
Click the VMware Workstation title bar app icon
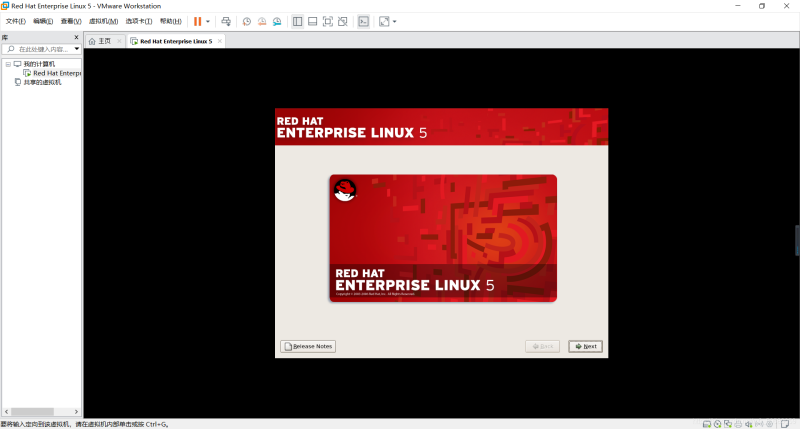(5, 6)
